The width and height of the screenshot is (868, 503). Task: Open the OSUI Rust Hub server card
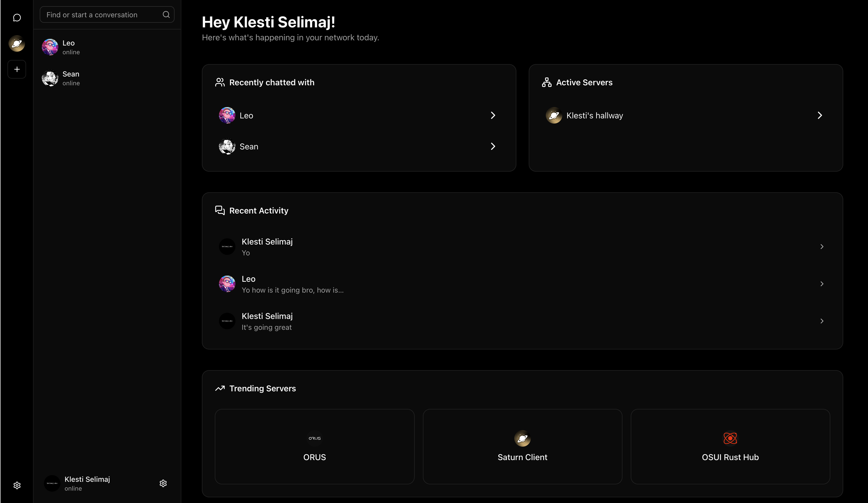pyautogui.click(x=730, y=446)
